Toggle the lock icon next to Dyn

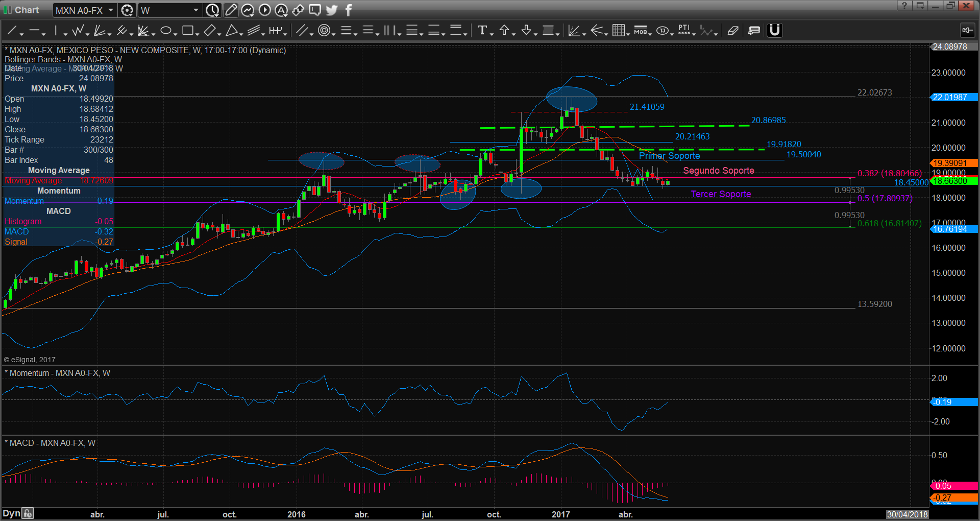click(x=28, y=513)
